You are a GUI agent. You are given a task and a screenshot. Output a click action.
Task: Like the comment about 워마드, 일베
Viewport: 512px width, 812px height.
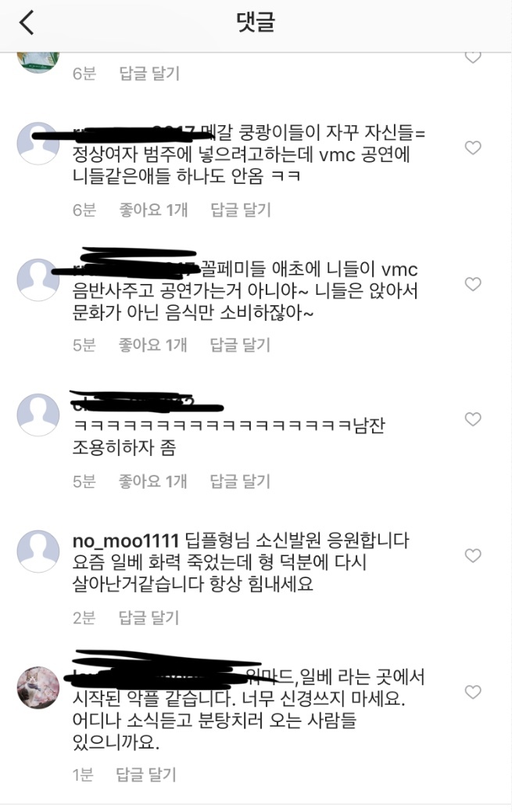(x=473, y=692)
